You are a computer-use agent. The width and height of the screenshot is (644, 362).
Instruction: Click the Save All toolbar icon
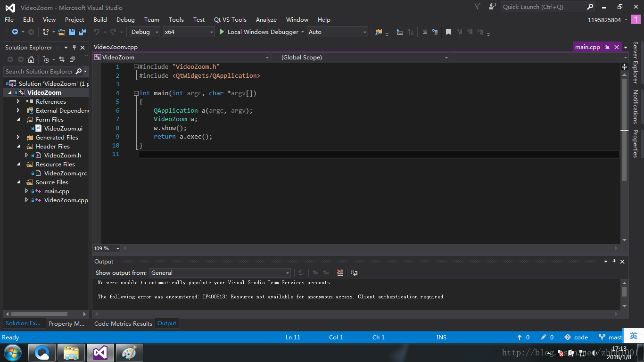pyautogui.click(x=83, y=32)
